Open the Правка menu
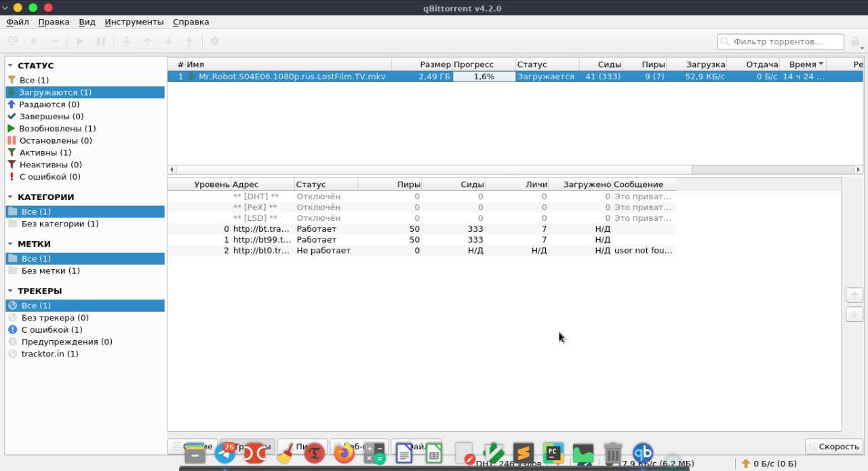 click(x=54, y=22)
